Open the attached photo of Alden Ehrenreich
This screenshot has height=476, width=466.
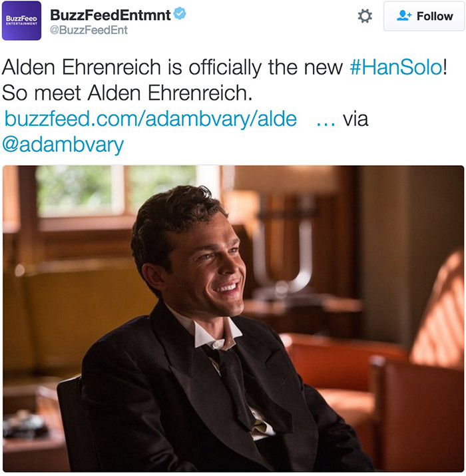pos(233,318)
